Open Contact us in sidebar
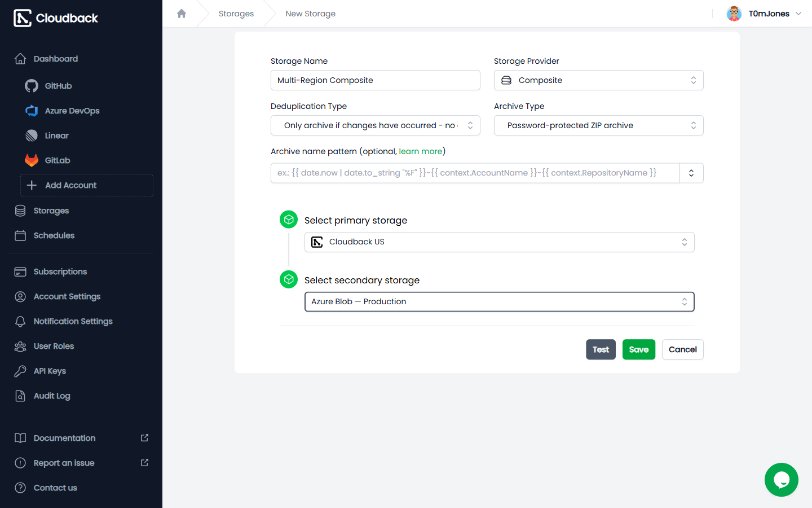 (x=81, y=488)
